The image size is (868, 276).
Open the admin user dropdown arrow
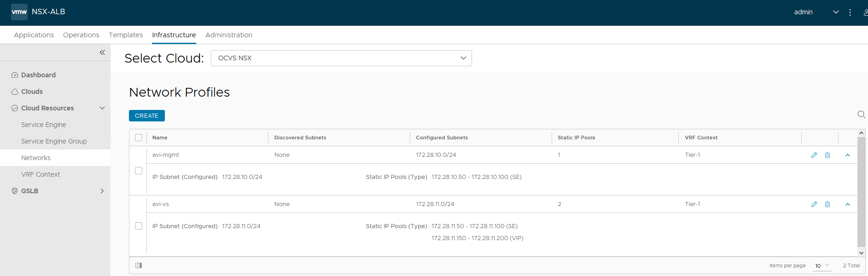pyautogui.click(x=836, y=12)
